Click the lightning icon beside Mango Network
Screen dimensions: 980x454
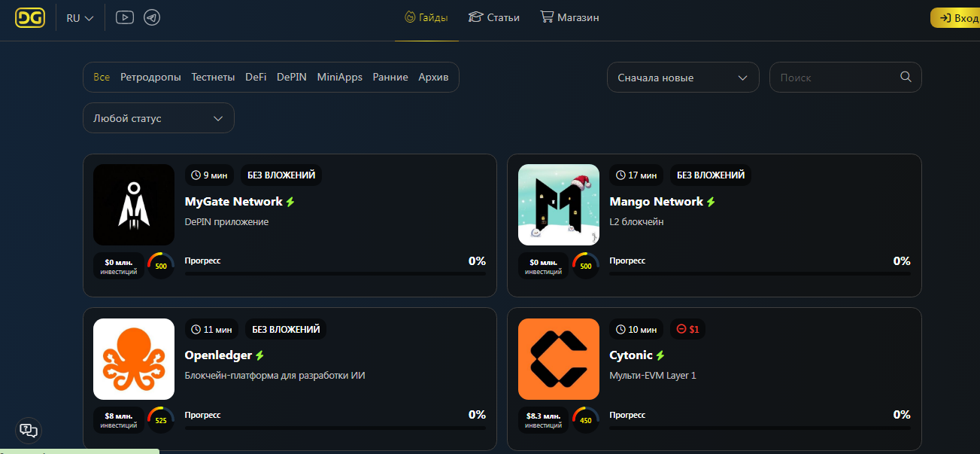(711, 202)
